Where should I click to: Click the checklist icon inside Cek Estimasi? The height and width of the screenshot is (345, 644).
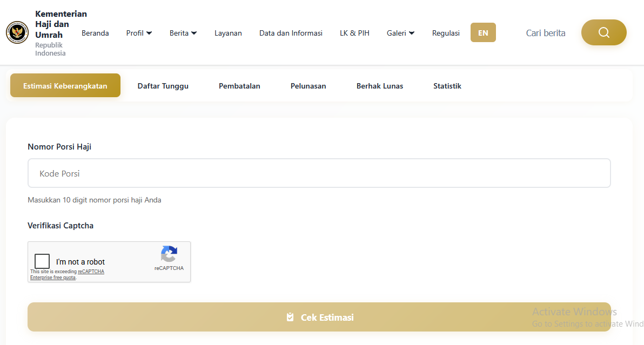(291, 317)
